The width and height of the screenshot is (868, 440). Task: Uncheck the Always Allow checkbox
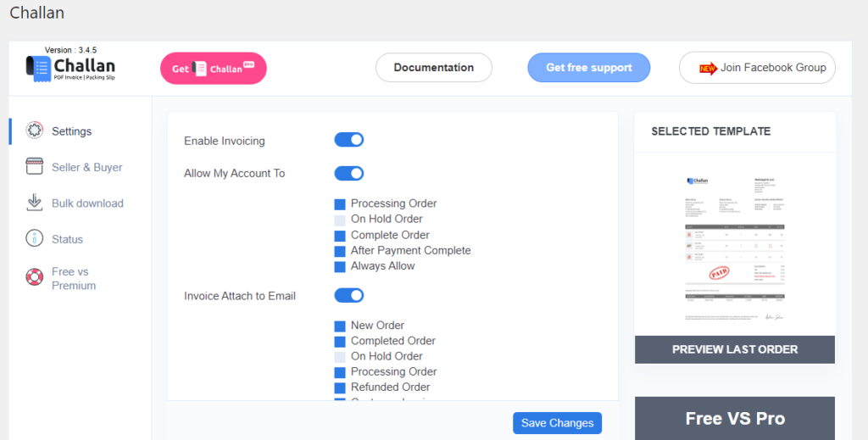[x=340, y=267]
